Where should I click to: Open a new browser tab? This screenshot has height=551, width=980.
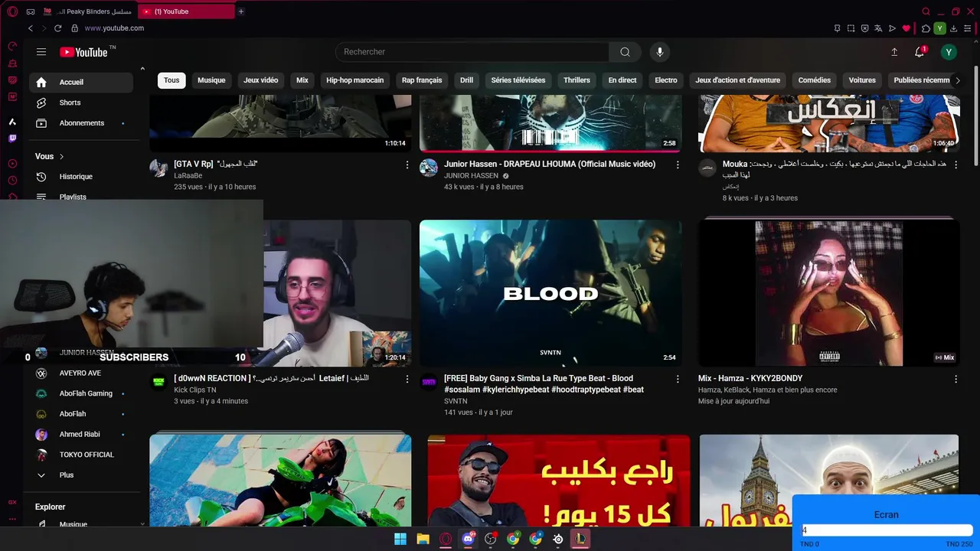[x=240, y=11]
